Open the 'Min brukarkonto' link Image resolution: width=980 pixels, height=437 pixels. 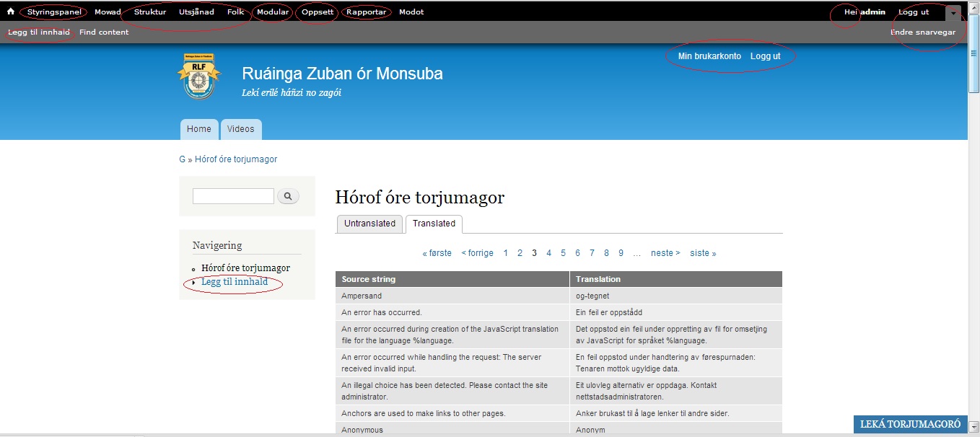[709, 56]
